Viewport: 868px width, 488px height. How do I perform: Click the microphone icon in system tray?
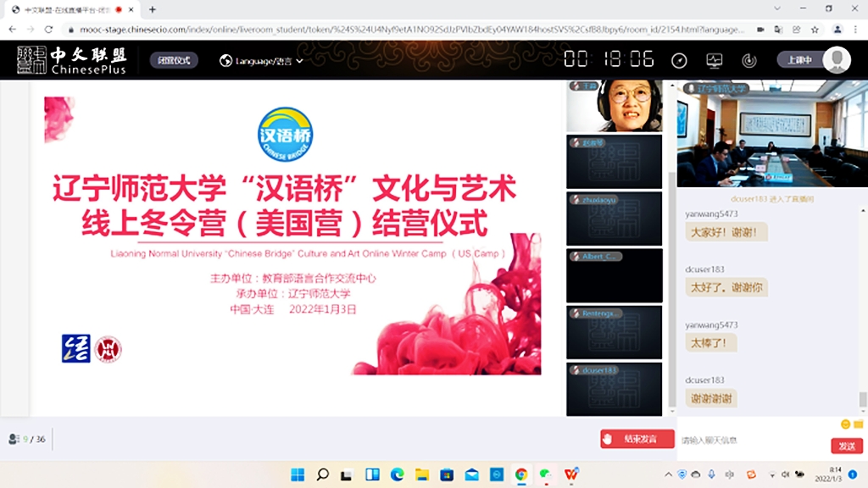click(712, 474)
